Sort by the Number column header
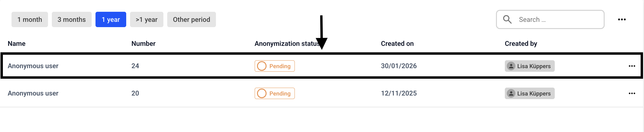The height and width of the screenshot is (132, 644). (x=143, y=43)
